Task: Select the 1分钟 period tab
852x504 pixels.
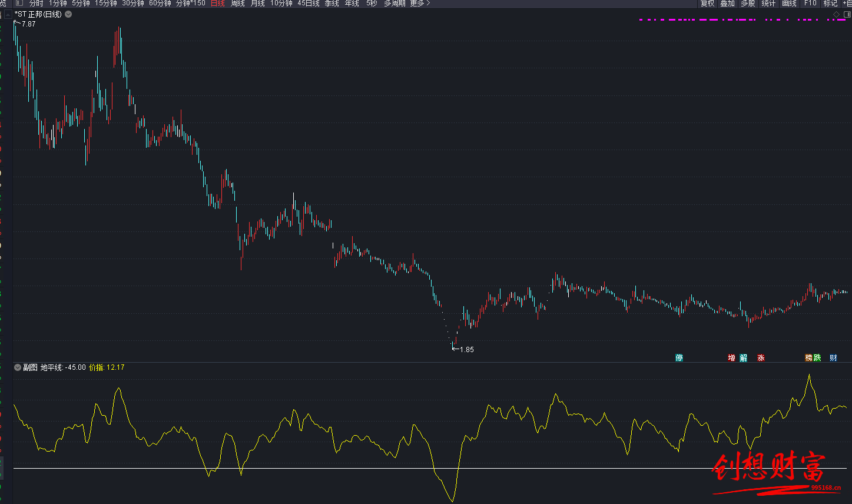Action: (58, 4)
